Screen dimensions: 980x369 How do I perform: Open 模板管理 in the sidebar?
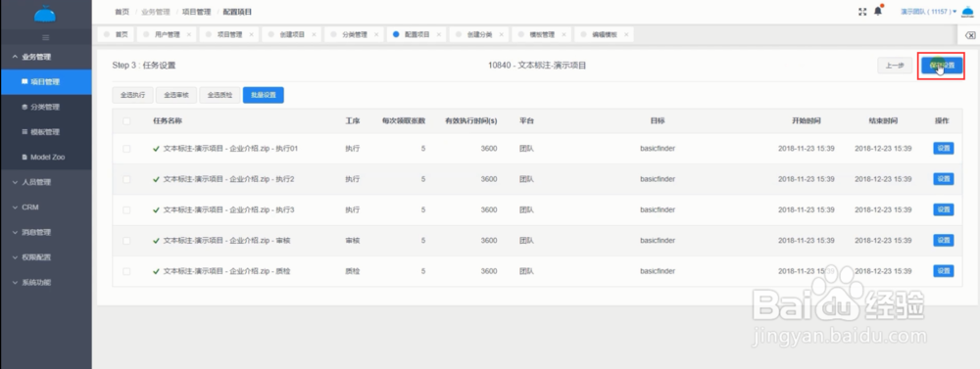click(46, 132)
